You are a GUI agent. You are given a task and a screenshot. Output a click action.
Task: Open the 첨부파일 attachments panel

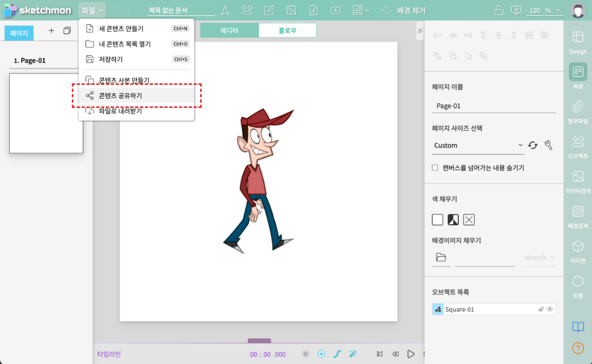578,112
